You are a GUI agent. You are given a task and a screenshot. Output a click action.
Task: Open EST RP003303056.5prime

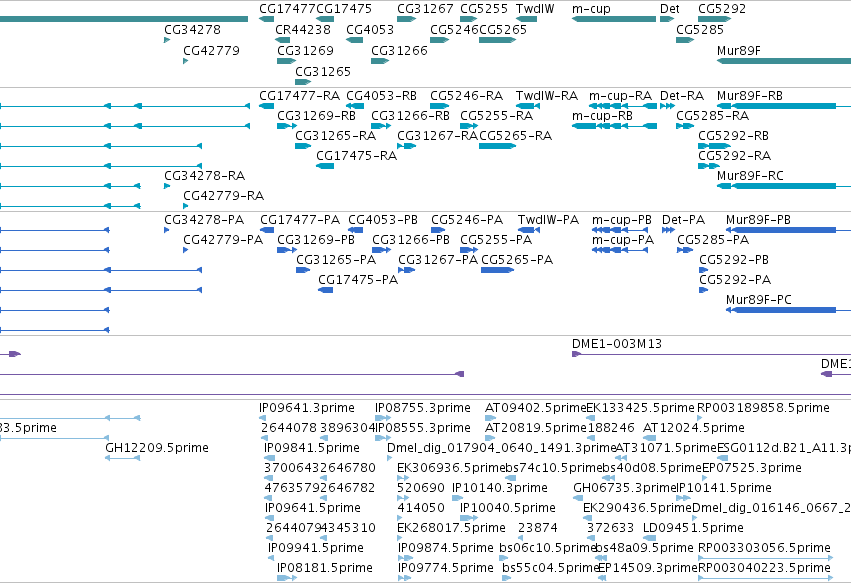click(765, 558)
